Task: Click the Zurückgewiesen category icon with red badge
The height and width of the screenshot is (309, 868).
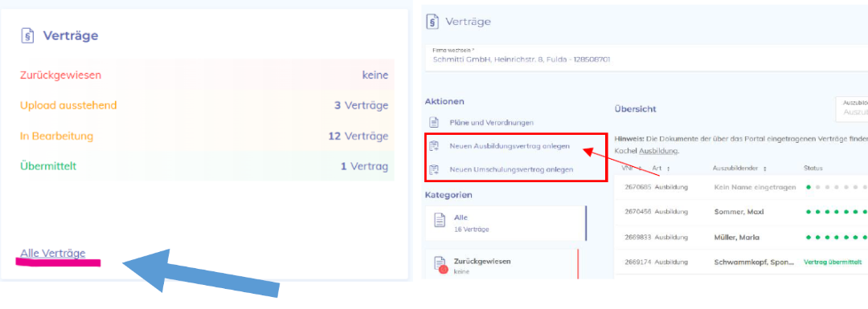Action: coord(440,265)
